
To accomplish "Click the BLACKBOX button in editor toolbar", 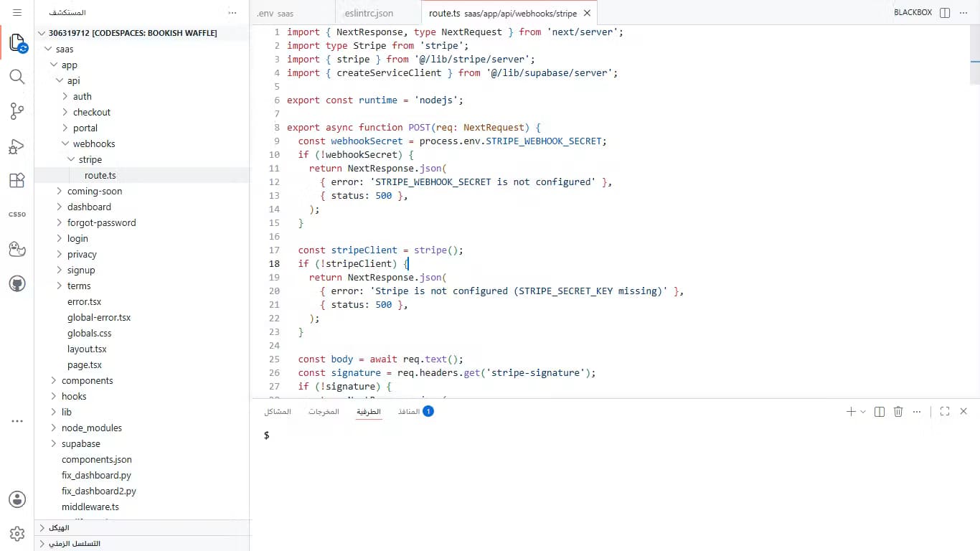I will pyautogui.click(x=913, y=13).
